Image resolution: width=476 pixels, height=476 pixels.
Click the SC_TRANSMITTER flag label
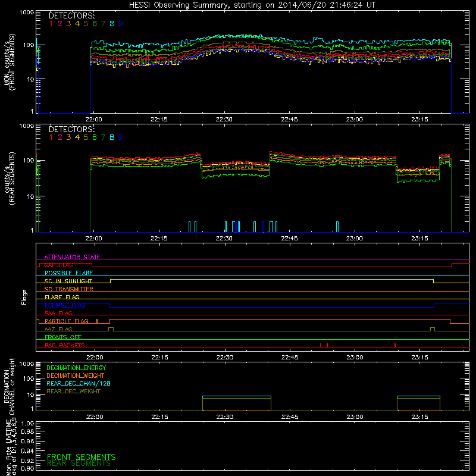point(68,289)
